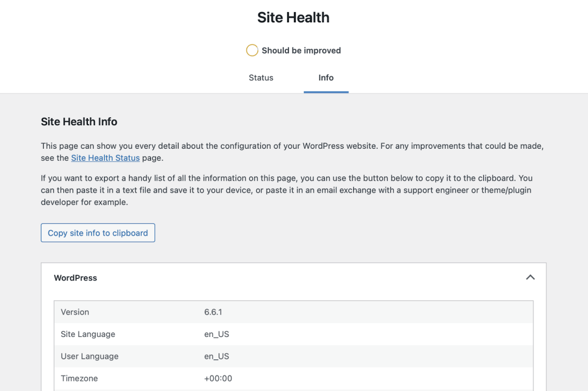Click the User Language row label
Image resolution: width=588 pixels, height=391 pixels.
pyautogui.click(x=90, y=357)
